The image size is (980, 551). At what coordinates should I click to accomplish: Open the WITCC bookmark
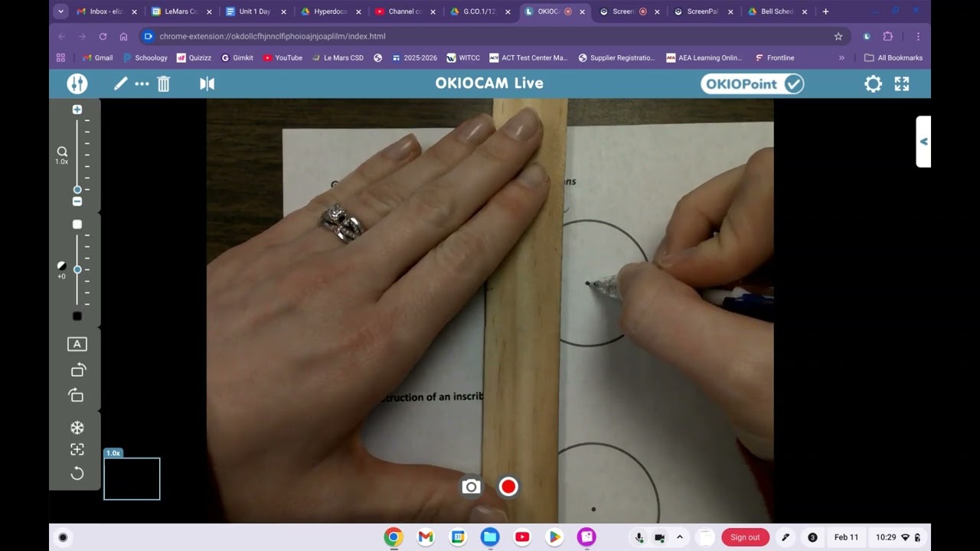pyautogui.click(x=463, y=57)
